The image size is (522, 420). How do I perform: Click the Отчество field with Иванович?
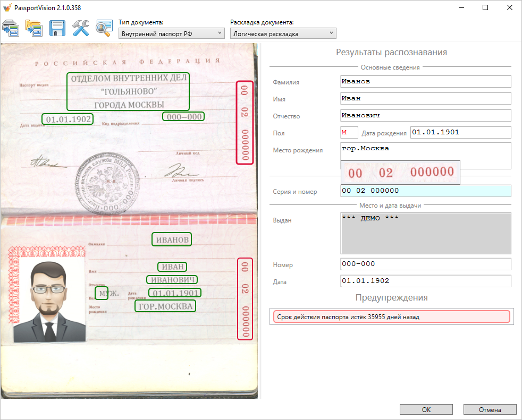click(x=425, y=115)
